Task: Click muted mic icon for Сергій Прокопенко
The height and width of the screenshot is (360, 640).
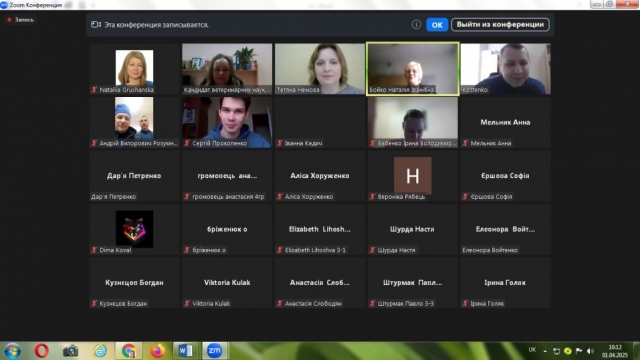Action: tap(187, 143)
